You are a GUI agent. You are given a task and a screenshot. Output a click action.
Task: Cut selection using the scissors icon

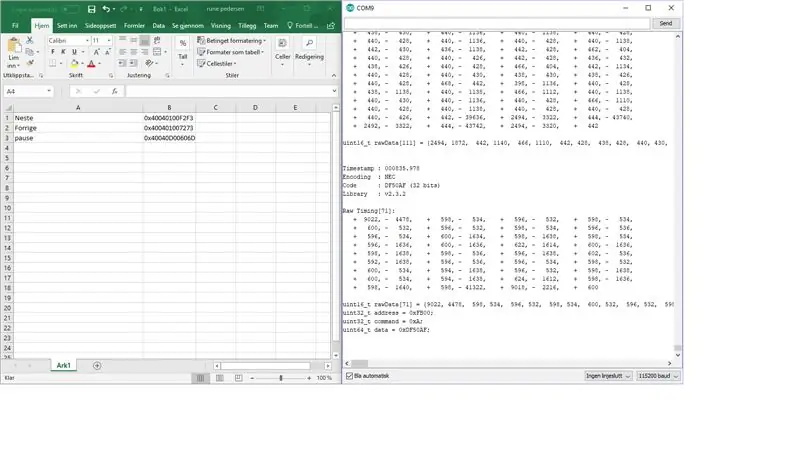click(x=30, y=40)
